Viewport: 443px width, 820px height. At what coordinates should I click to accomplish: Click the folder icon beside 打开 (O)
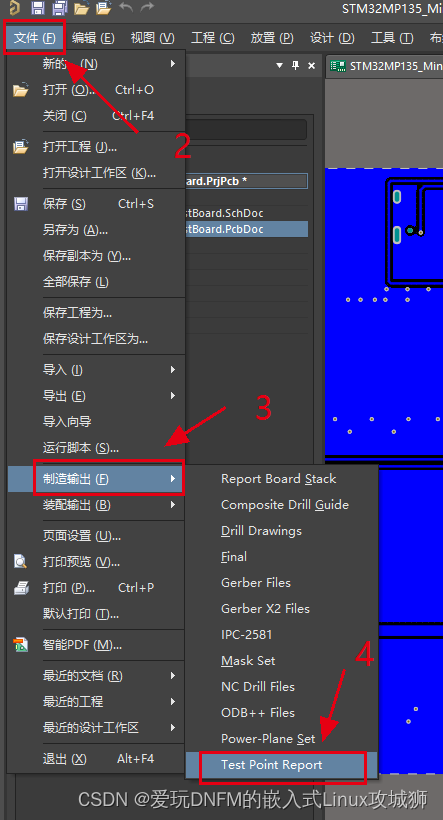[x=20, y=90]
